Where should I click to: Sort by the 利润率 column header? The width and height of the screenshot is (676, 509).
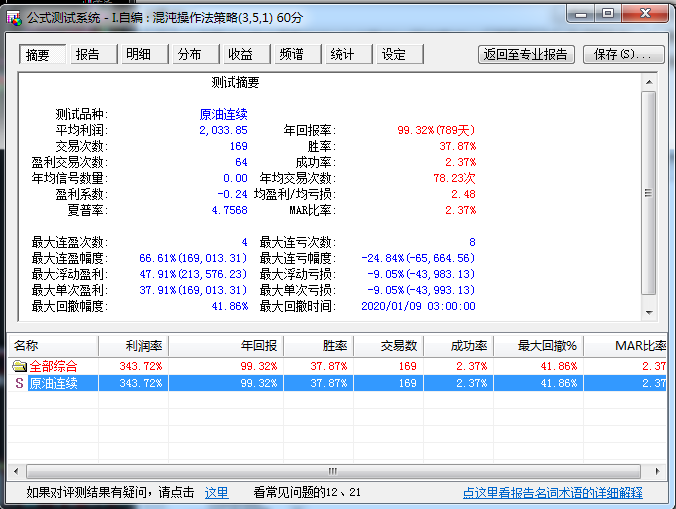(138, 346)
